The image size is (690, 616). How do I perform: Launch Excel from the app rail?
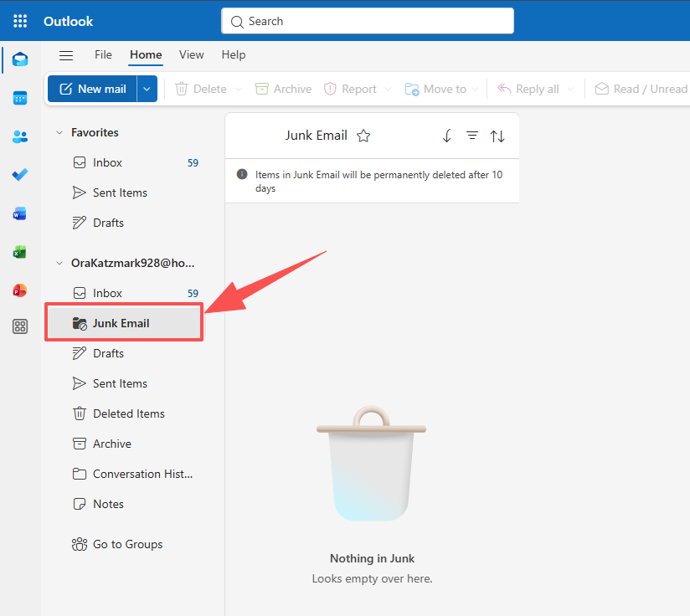(x=20, y=252)
